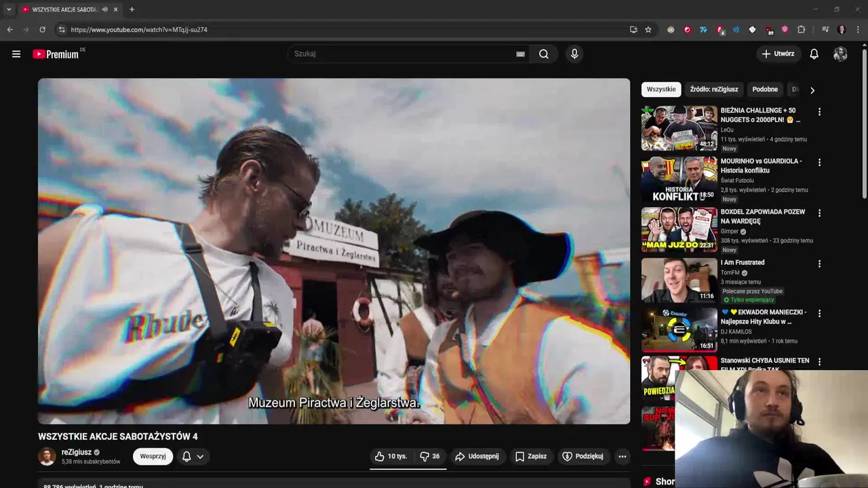Bookmark this page with the star

tap(648, 30)
